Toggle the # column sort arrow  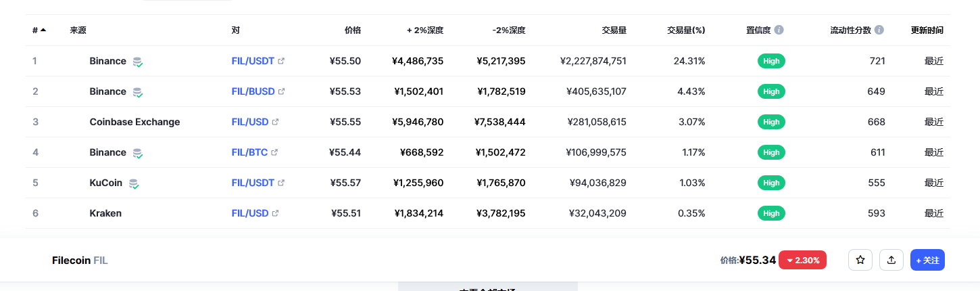tap(43, 30)
